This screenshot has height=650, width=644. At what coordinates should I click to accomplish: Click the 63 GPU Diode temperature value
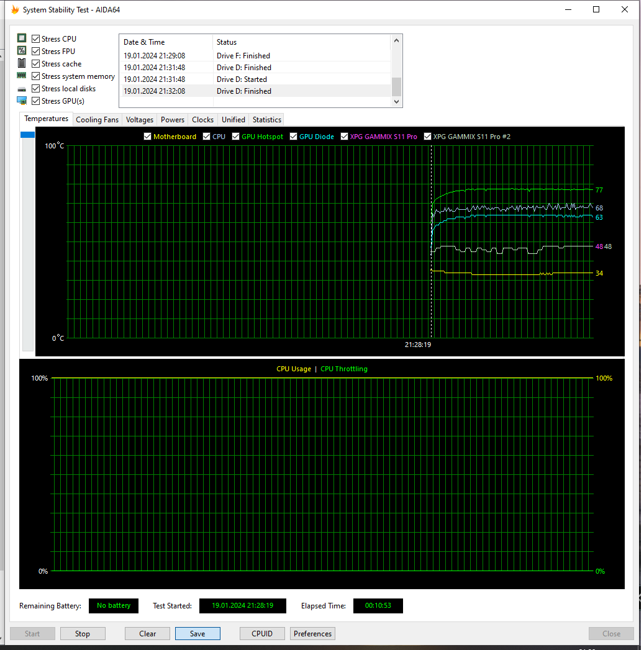pyautogui.click(x=599, y=218)
